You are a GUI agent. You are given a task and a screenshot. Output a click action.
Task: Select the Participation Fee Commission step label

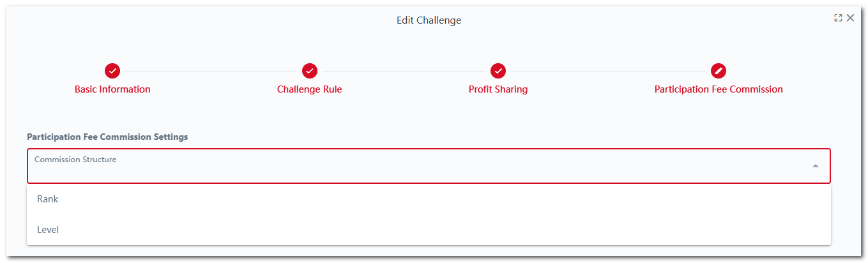[719, 89]
